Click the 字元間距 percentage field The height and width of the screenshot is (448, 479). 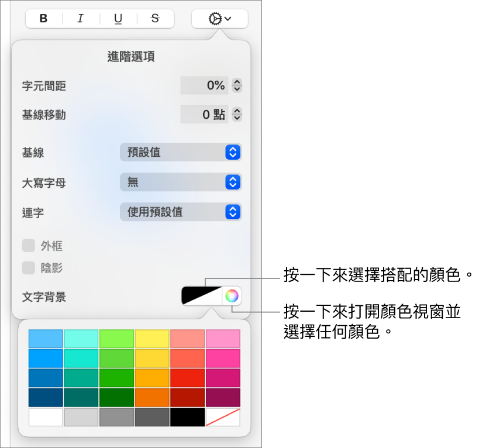(204, 85)
